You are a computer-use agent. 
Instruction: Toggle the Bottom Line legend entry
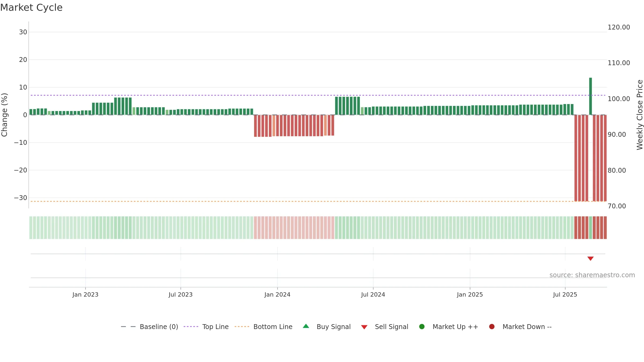pos(264,327)
